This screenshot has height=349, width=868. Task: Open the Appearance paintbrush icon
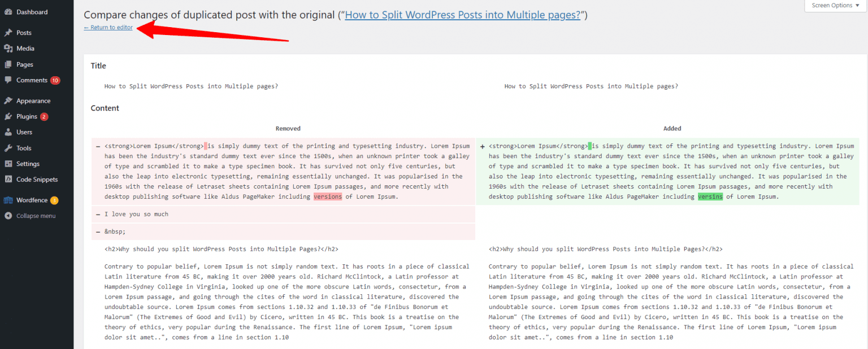pos(8,100)
